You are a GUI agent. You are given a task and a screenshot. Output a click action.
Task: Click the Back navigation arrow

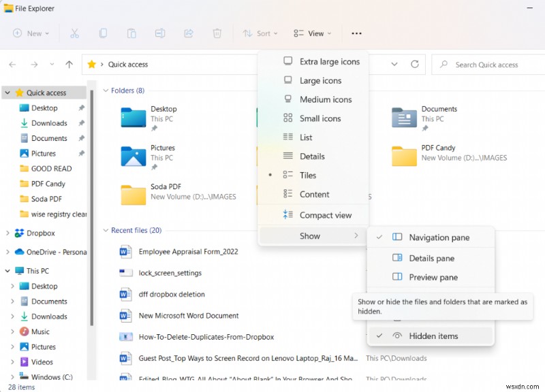12,64
